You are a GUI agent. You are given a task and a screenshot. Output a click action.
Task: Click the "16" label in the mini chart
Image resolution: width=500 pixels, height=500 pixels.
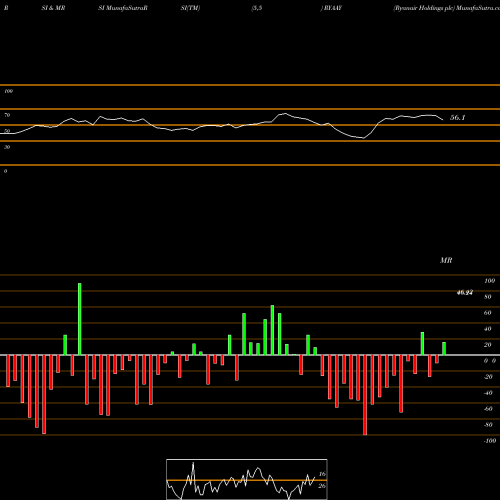tap(322, 474)
